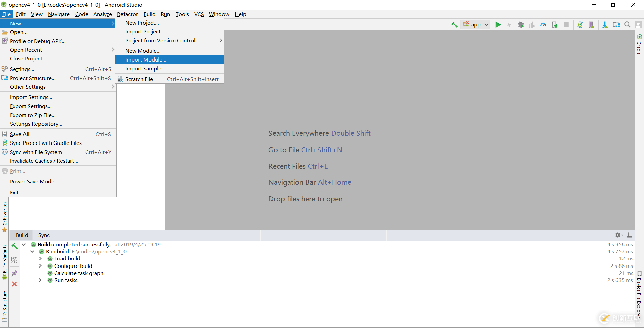Switch to the Sync tab
Image resolution: width=644 pixels, height=328 pixels.
tap(44, 235)
